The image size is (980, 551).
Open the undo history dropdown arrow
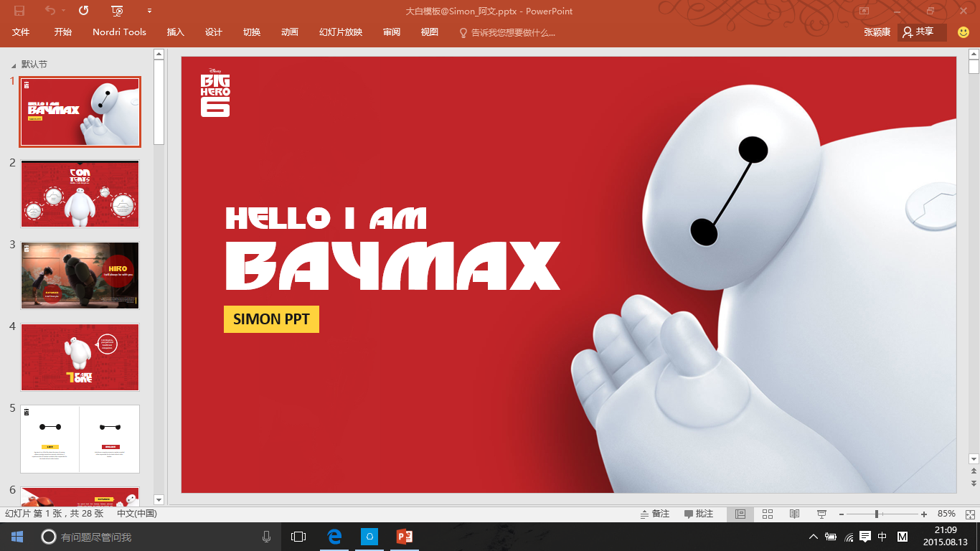(63, 11)
